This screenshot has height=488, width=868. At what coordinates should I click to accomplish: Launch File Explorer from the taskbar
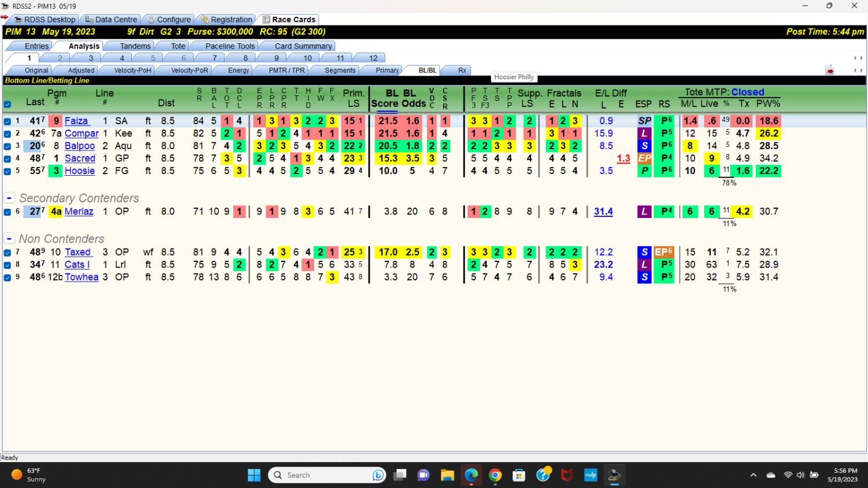click(x=447, y=475)
